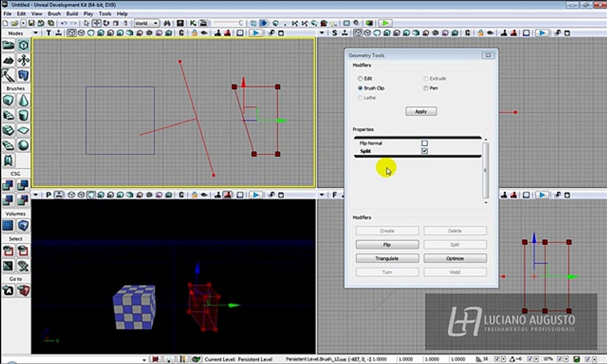Go to builder brush red cube icon
Screen dimensions: 607x364
tap(23, 291)
